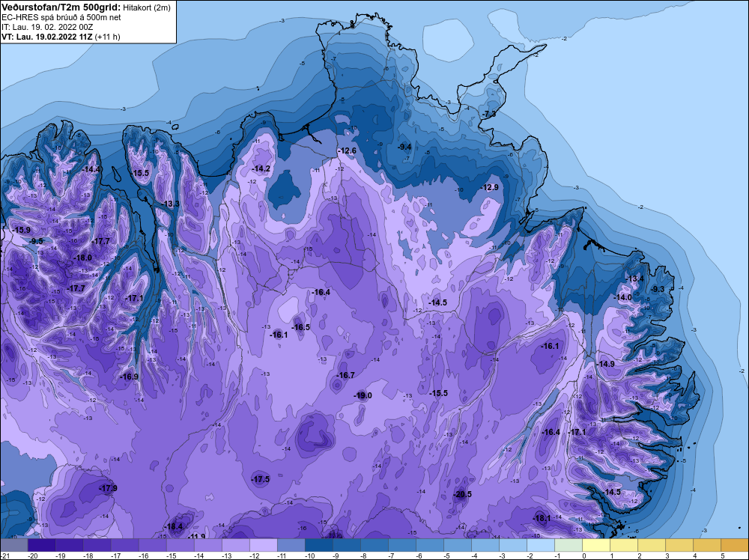The image size is (749, 560).
Task: Click the initial time line 'IT: Lau. 19. 02. 2022 00Z'
Action: pyautogui.click(x=47, y=27)
